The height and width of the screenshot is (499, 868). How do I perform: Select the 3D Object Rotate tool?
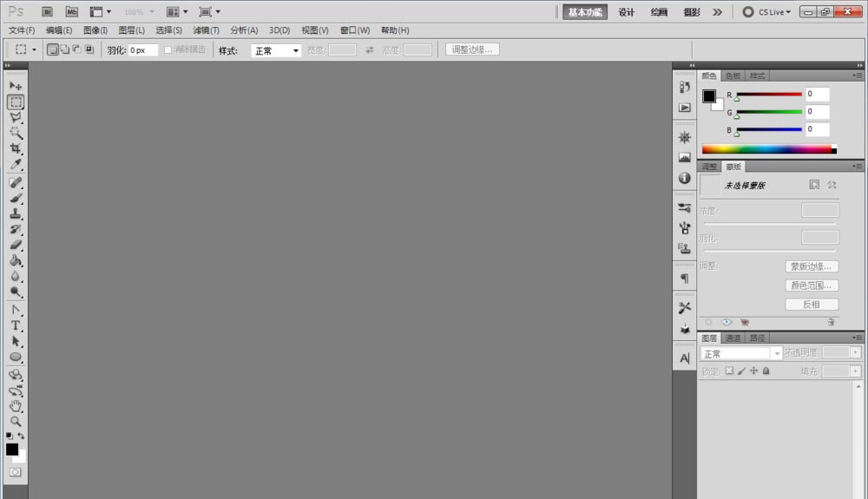(x=16, y=375)
